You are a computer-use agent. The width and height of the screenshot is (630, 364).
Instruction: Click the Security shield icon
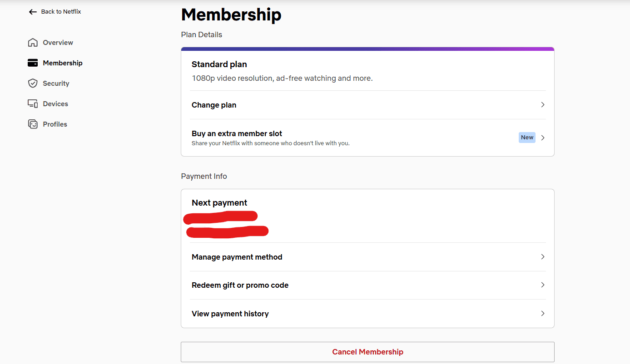tap(33, 84)
